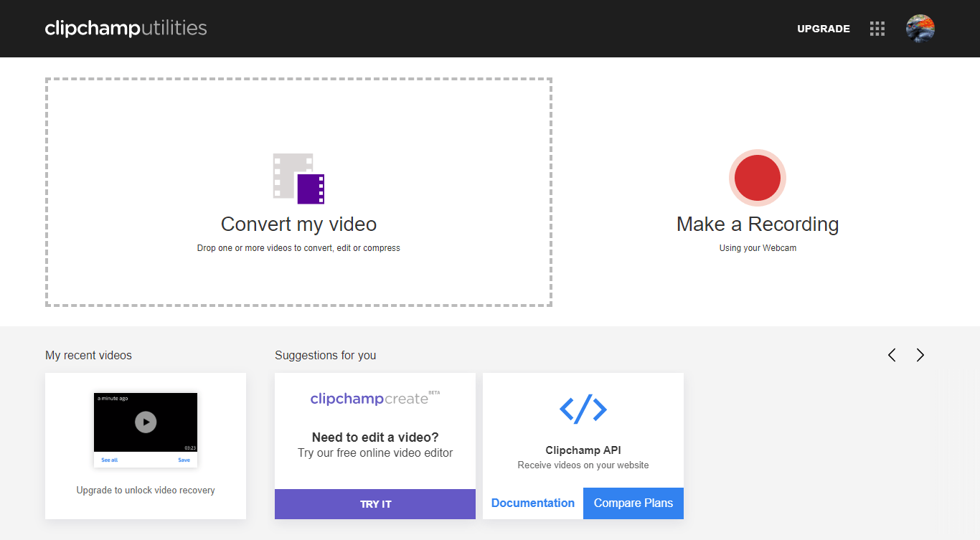Show previous suggestions with left arrow
The height and width of the screenshot is (540, 980).
pyautogui.click(x=892, y=355)
